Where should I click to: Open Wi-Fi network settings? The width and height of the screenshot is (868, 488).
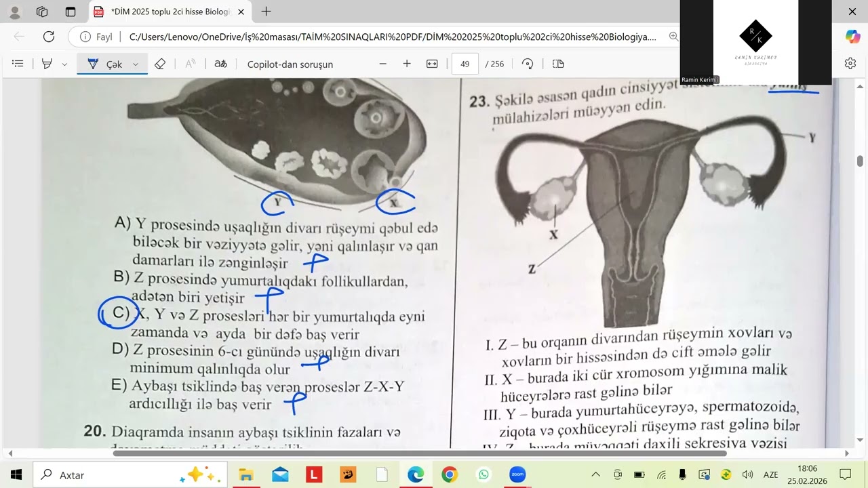point(661,474)
